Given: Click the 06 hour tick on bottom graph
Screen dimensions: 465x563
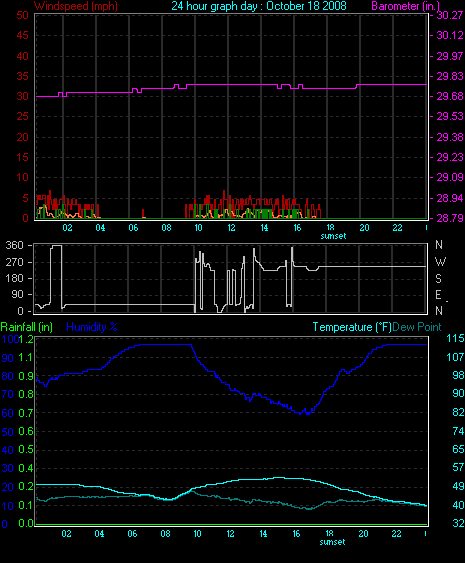Looking at the screenshot, I should (x=132, y=534).
